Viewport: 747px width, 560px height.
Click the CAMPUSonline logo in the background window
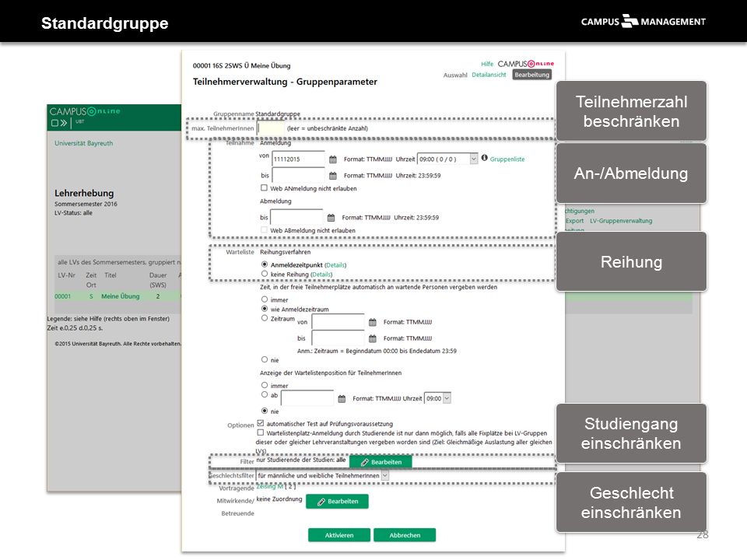coord(85,111)
